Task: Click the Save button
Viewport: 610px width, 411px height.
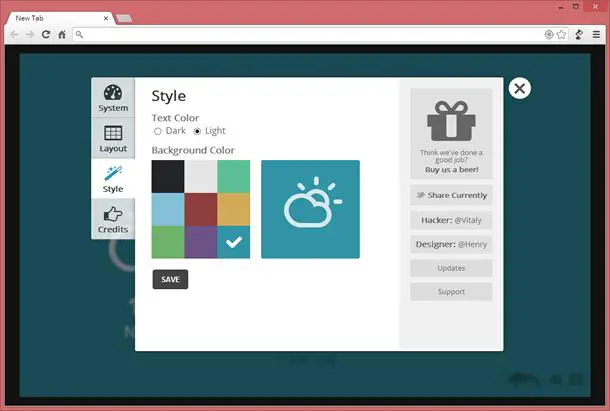Action: tap(170, 279)
